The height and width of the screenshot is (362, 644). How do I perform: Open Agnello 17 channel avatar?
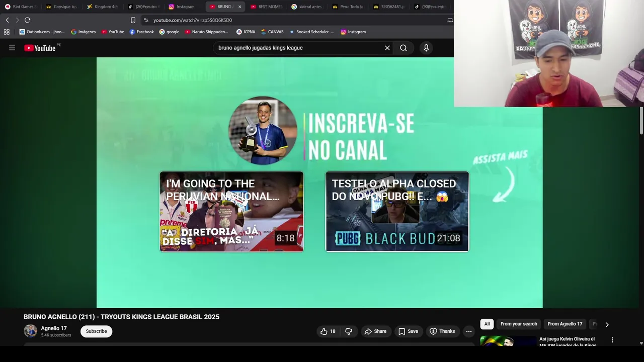coord(31,331)
